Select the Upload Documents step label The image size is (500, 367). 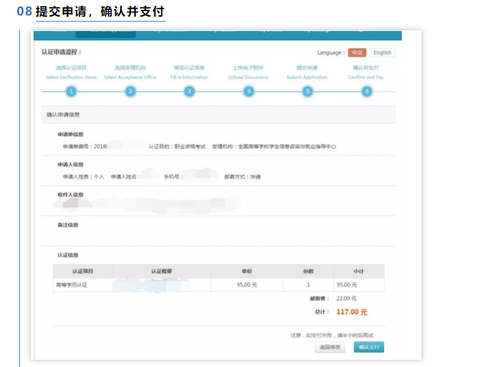coord(248,77)
